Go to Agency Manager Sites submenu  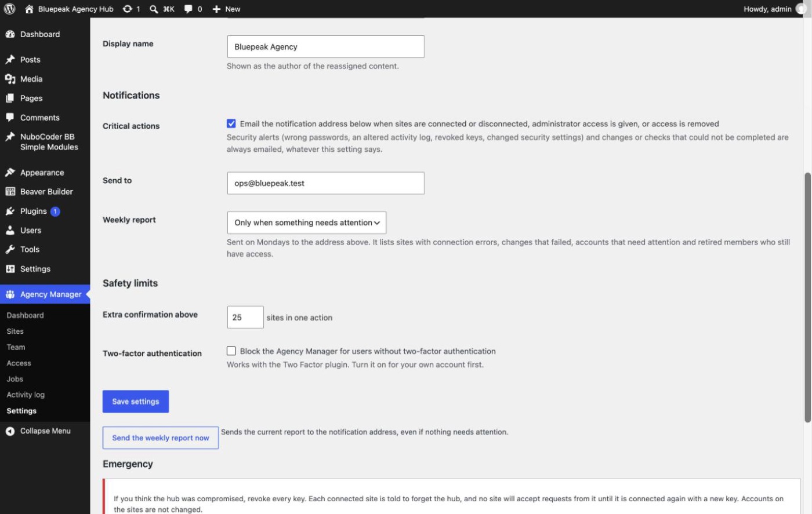[15, 331]
